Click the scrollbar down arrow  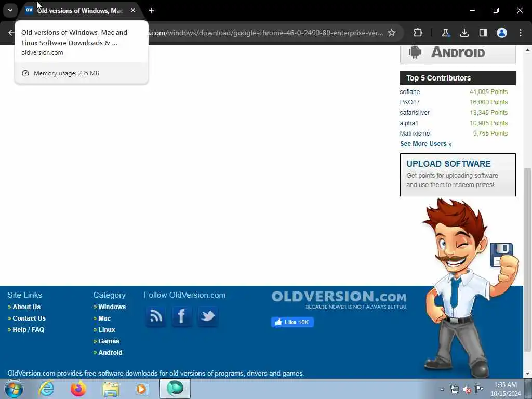tap(528, 374)
